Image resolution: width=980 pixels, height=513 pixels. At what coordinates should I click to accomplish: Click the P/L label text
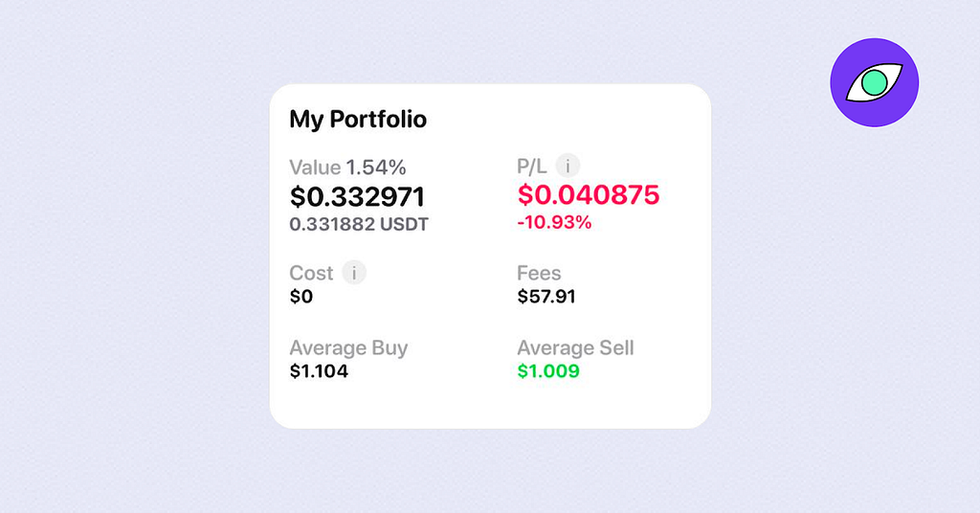[x=532, y=167]
